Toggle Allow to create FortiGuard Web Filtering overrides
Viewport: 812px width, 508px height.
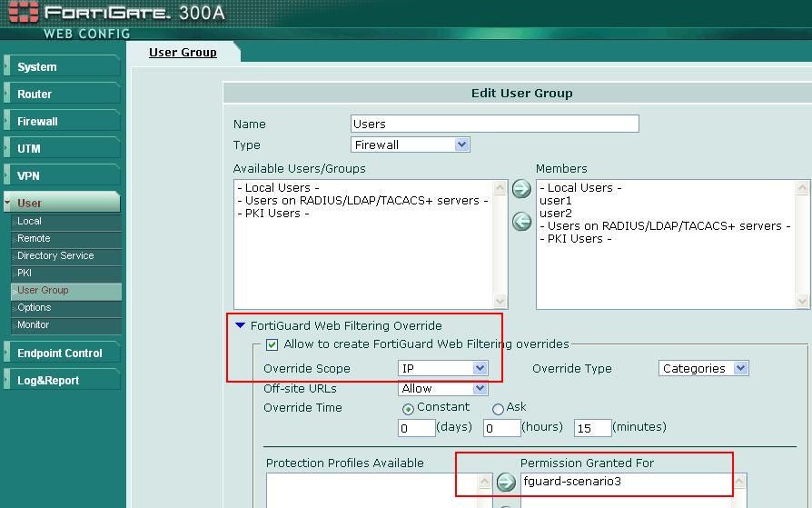click(272, 344)
